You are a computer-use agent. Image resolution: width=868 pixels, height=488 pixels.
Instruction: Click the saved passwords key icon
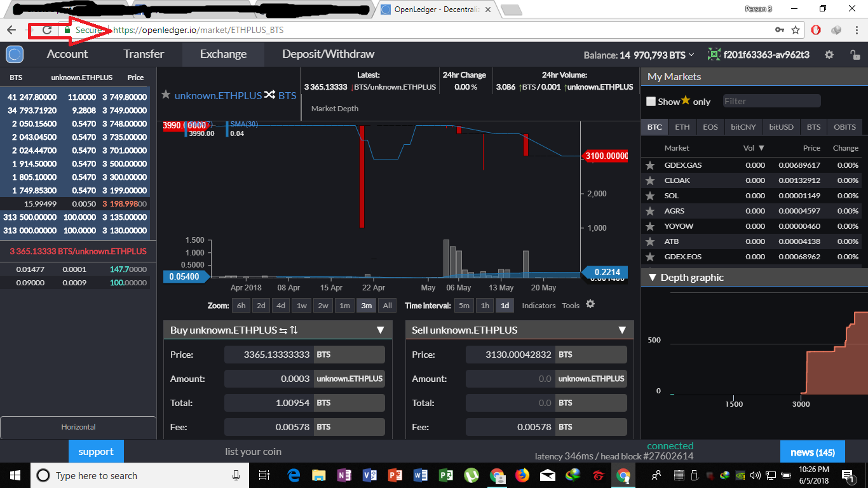click(780, 30)
